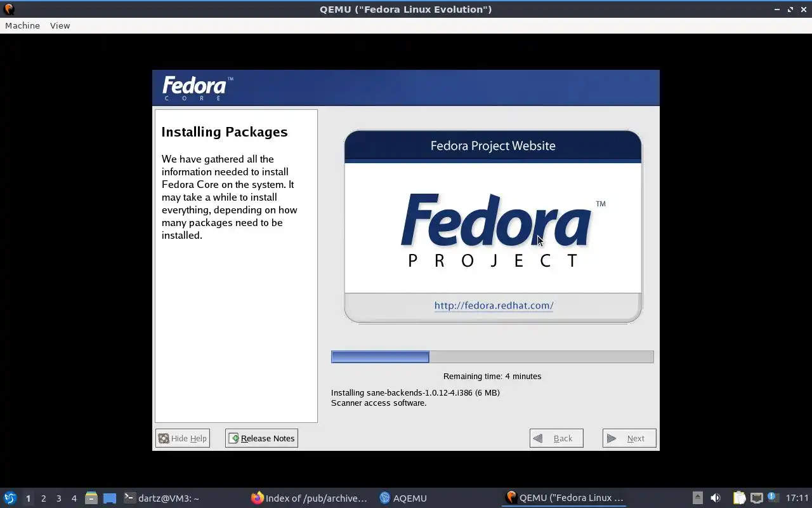Open the fedora.redhat.com link
Screen dimensions: 812x508
click(x=494, y=305)
